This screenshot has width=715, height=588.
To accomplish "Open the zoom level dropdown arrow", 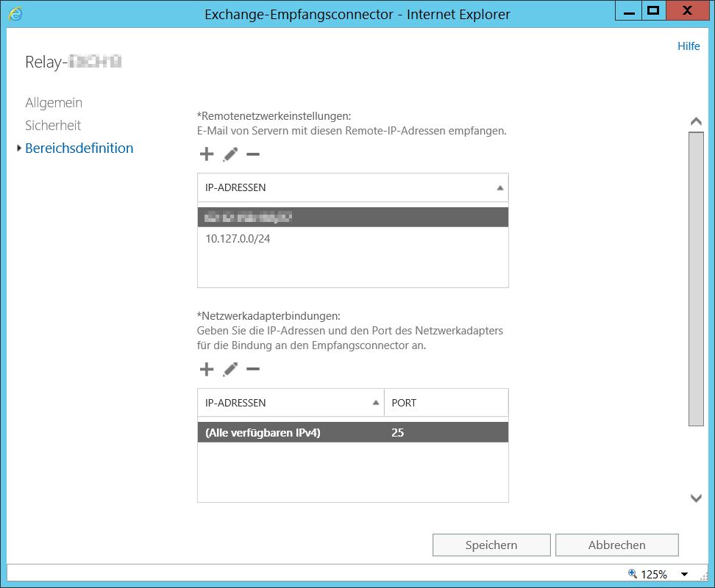I will click(x=684, y=575).
